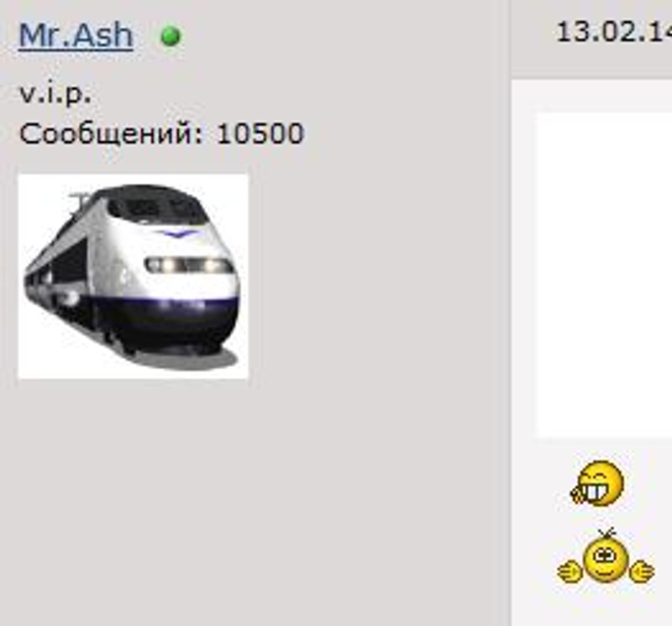
Task: Click the Сообщений post count label
Action: click(x=111, y=134)
